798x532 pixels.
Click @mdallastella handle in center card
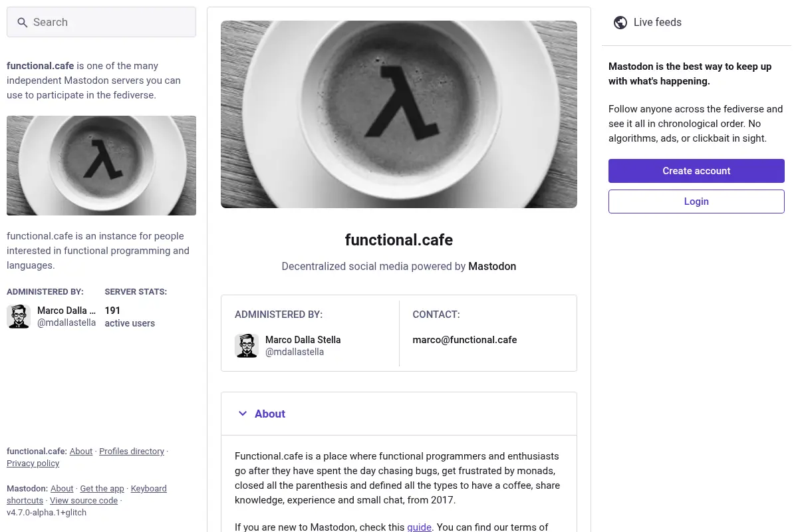click(x=295, y=352)
